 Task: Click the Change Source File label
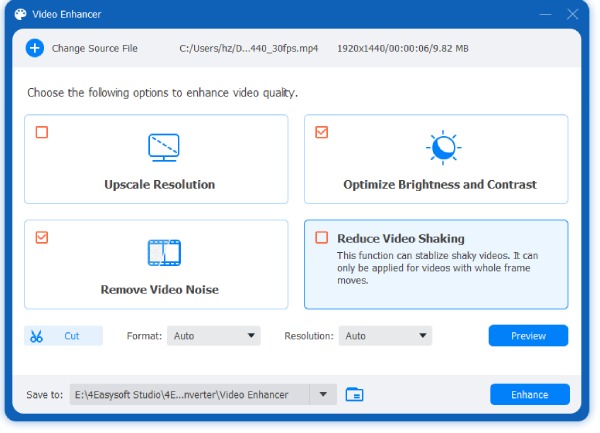point(95,48)
